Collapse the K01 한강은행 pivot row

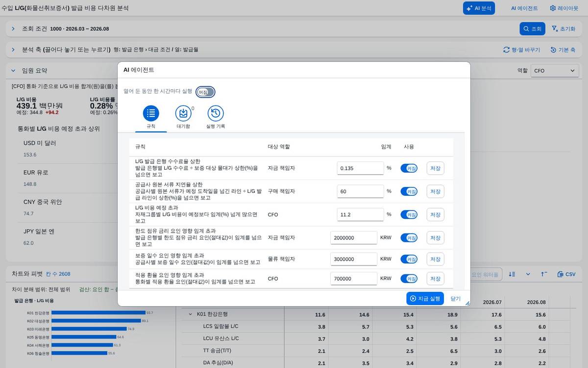pyautogui.click(x=191, y=315)
